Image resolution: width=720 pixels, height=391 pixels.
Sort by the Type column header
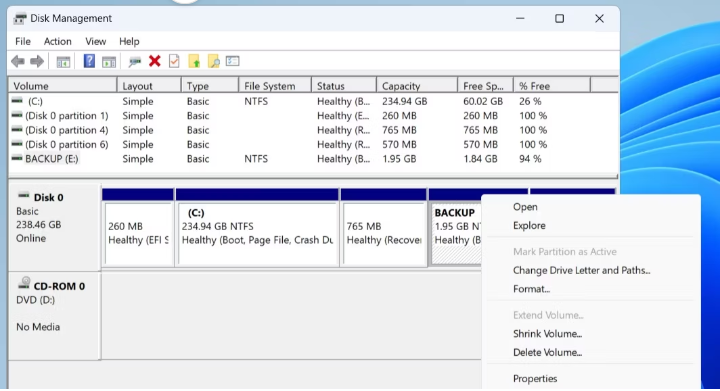tap(210, 86)
